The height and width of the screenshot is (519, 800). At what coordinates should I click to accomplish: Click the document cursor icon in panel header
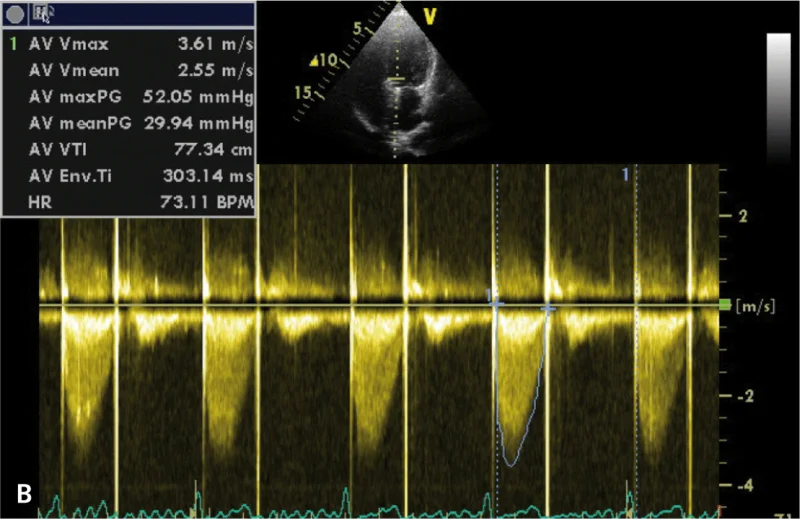pos(41,14)
